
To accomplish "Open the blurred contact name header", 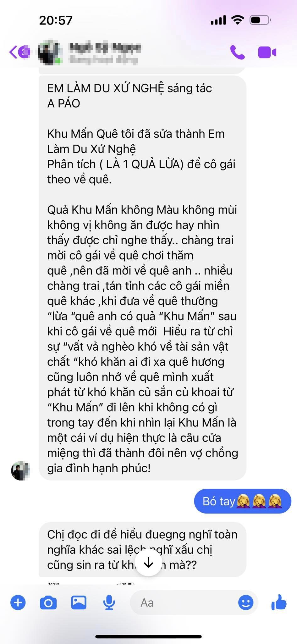I will point(105,53).
